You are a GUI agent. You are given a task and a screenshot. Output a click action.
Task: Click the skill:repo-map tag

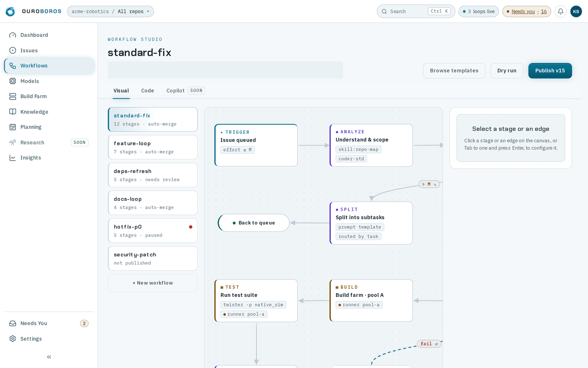pyautogui.click(x=359, y=150)
